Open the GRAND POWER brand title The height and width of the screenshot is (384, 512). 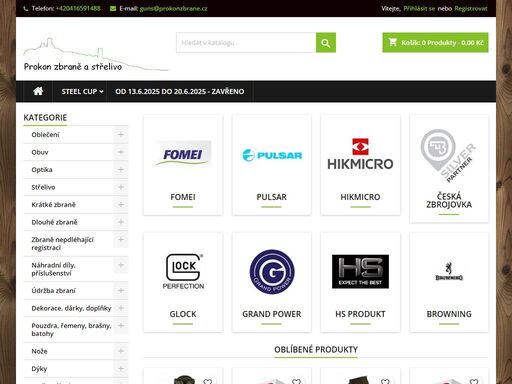[x=272, y=314]
